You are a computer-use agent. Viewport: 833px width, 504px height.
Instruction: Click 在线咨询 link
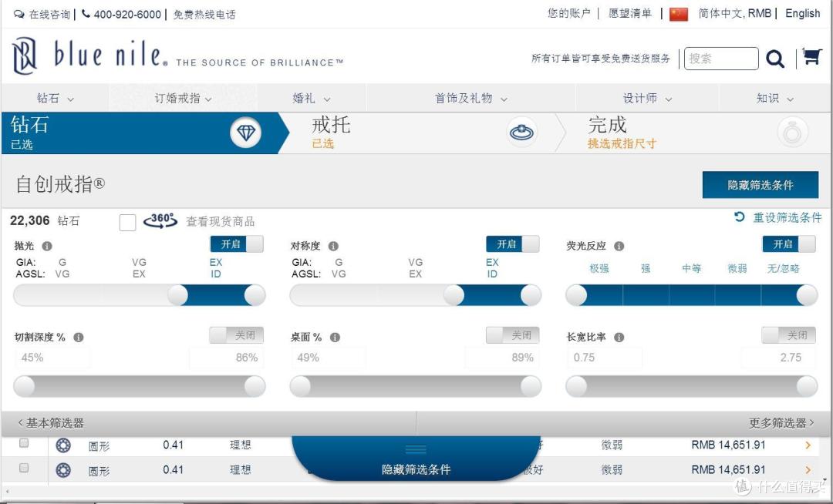[x=49, y=15]
